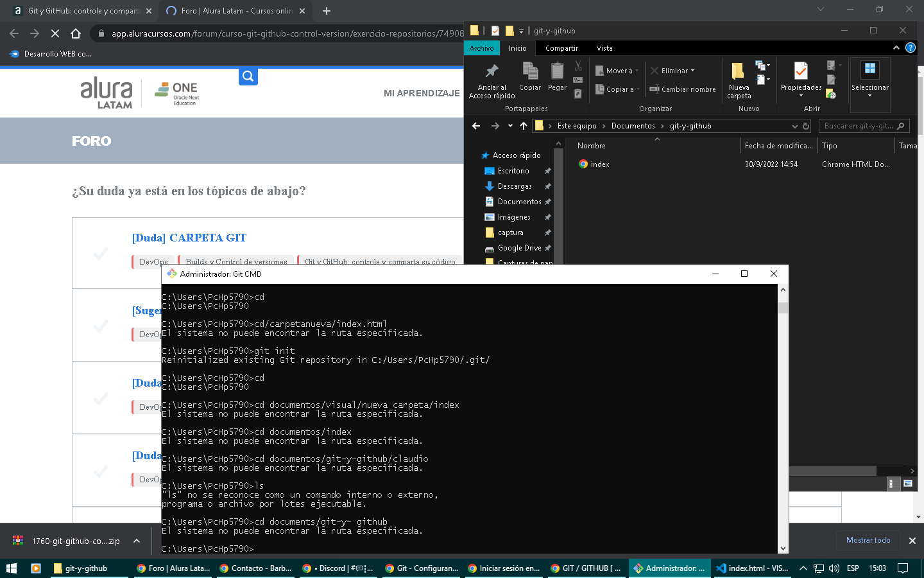The image size is (924, 578).
Task: Switch Explorer to large icons view
Action: [908, 484]
